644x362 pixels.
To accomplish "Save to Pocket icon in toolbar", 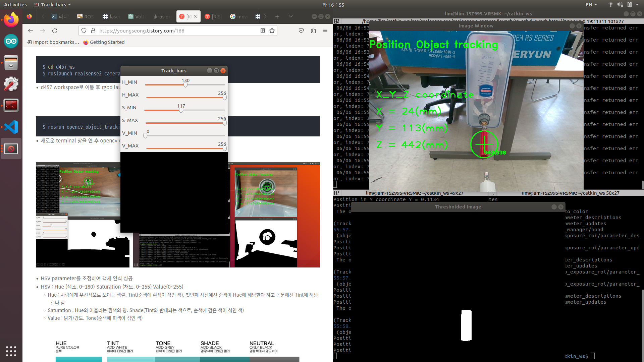I will point(301,31).
